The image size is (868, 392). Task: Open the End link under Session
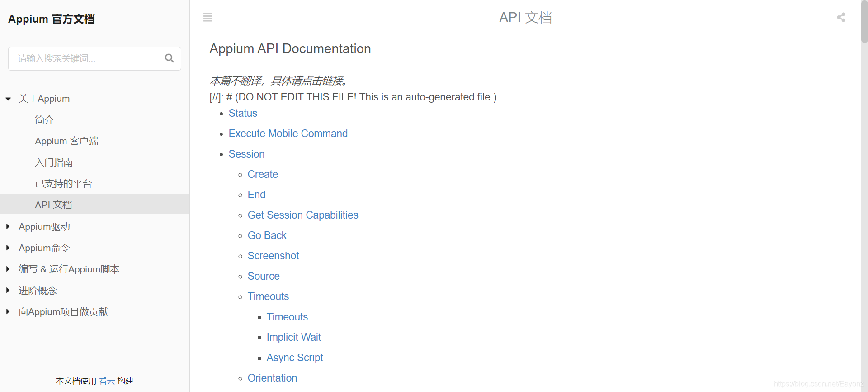tap(256, 195)
